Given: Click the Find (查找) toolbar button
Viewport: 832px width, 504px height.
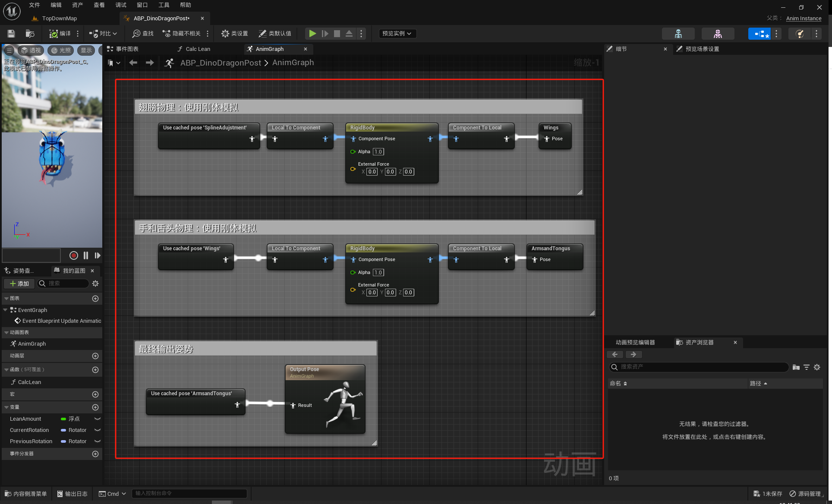Looking at the screenshot, I should 143,33.
